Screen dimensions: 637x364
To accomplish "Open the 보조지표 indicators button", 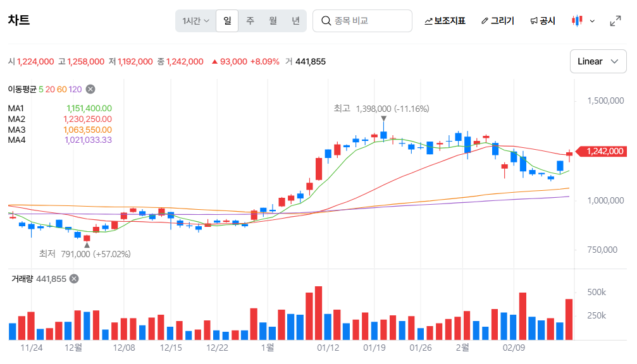I will coord(445,21).
